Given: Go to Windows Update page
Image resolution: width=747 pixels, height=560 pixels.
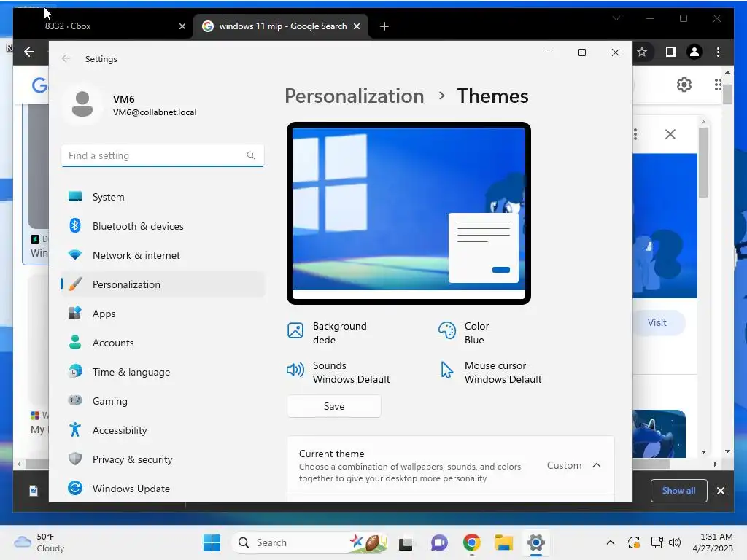Looking at the screenshot, I should click(x=163, y=488).
